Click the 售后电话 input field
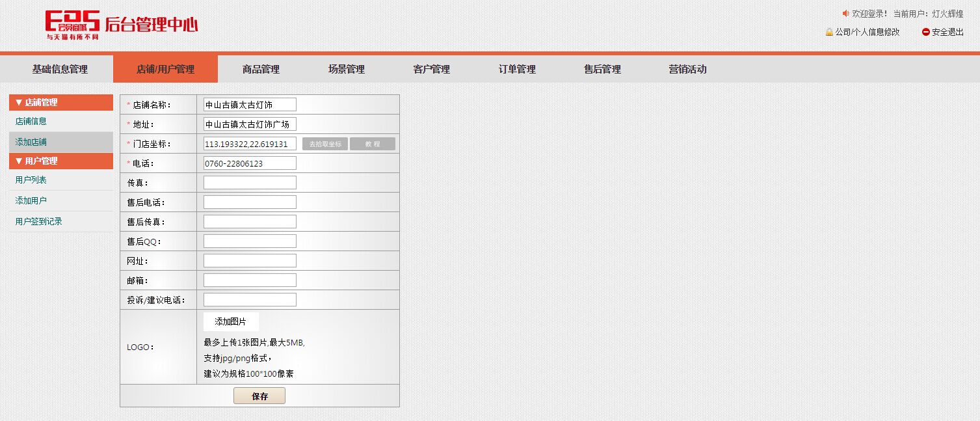Screen dimensions: 980x421 (x=250, y=202)
